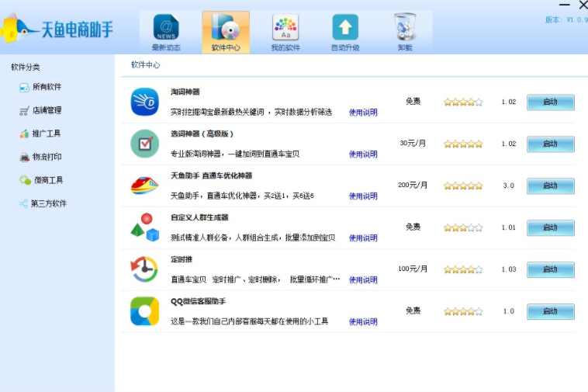Click the 30元/月 price text
Viewport: 588px width, 392px height.
point(413,144)
